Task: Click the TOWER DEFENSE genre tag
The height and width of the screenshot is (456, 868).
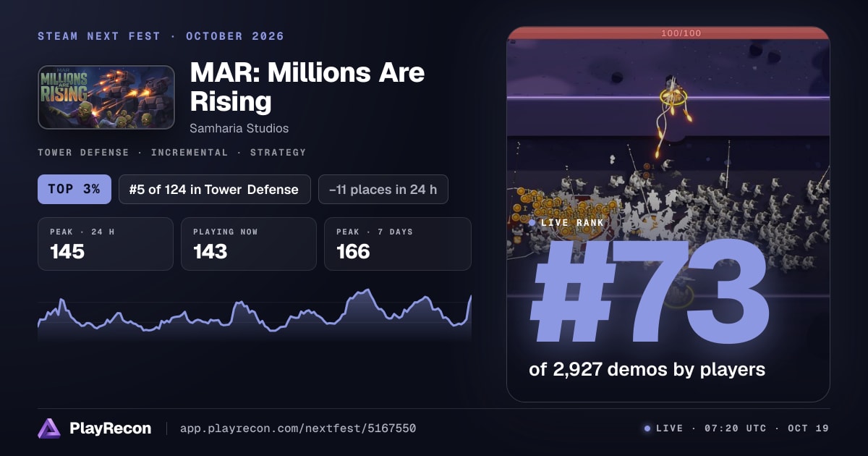Action: pos(83,153)
